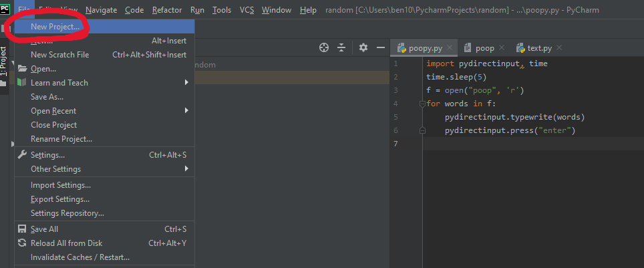Open the Window menu
This screenshot has width=644, height=268.
277,10
